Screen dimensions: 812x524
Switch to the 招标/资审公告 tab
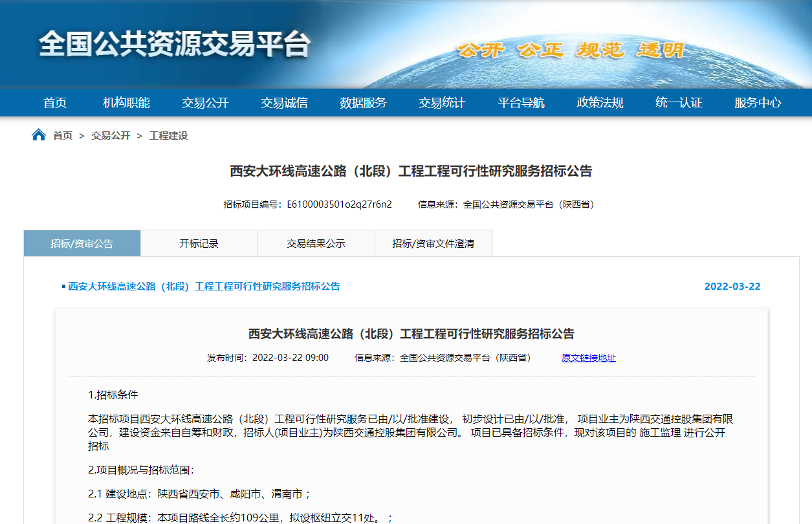(82, 244)
